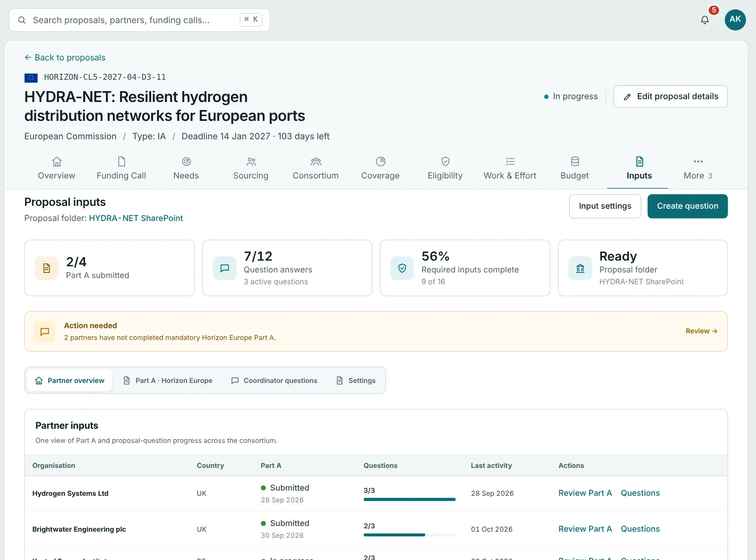Go back to proposals

[x=65, y=58]
